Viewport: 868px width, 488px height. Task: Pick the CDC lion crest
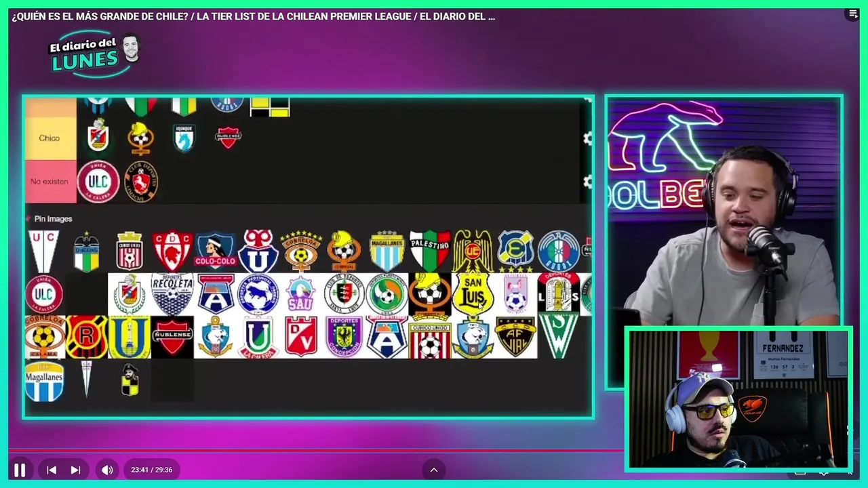[172, 251]
